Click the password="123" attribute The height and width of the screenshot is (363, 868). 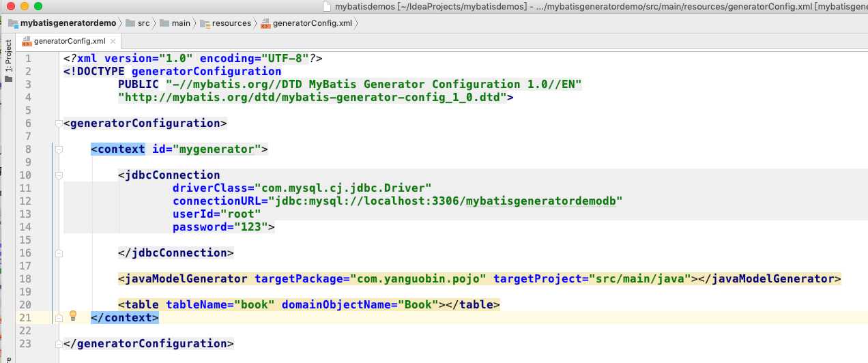pyautogui.click(x=220, y=227)
